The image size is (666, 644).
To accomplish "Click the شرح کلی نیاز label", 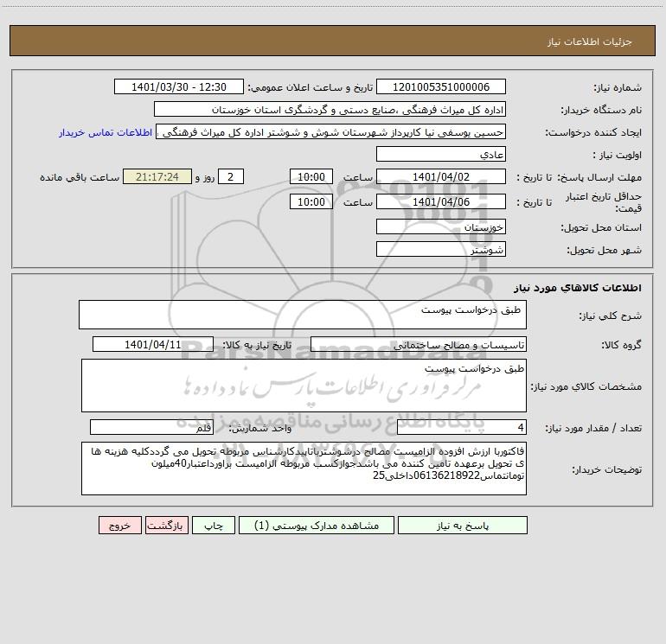I will click(x=611, y=316).
